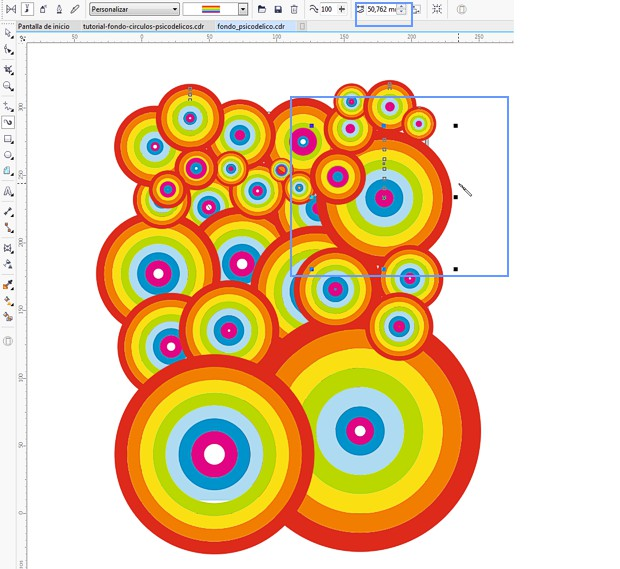Switch to Pantalla de inicio tab
This screenshot has width=620, height=569.
coord(43,26)
